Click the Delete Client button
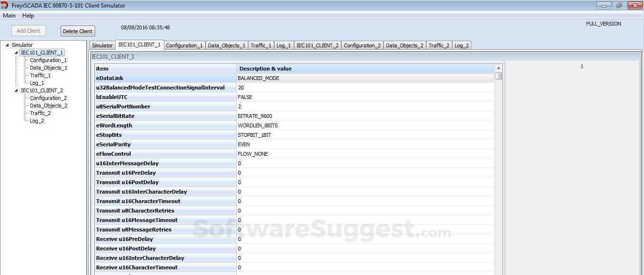 click(x=78, y=31)
